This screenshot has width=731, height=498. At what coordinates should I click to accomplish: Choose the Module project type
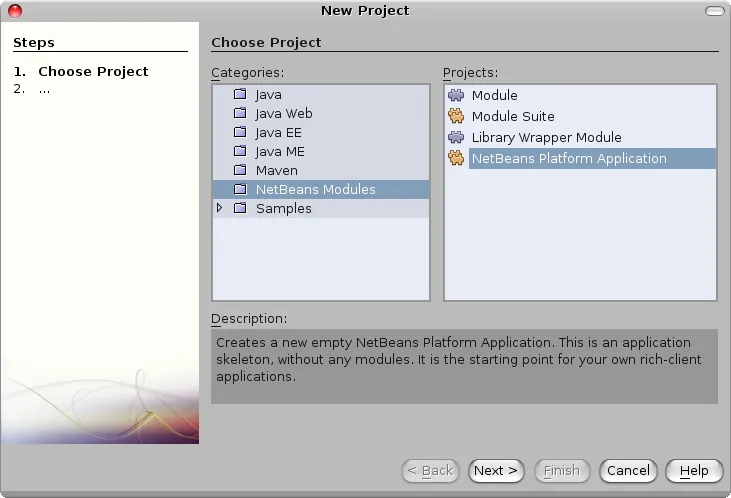pos(494,95)
